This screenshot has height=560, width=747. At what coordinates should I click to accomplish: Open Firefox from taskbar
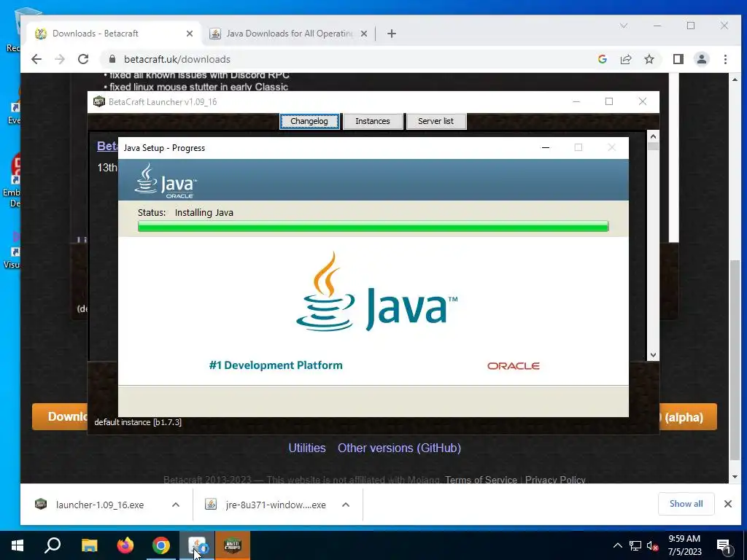pyautogui.click(x=125, y=545)
